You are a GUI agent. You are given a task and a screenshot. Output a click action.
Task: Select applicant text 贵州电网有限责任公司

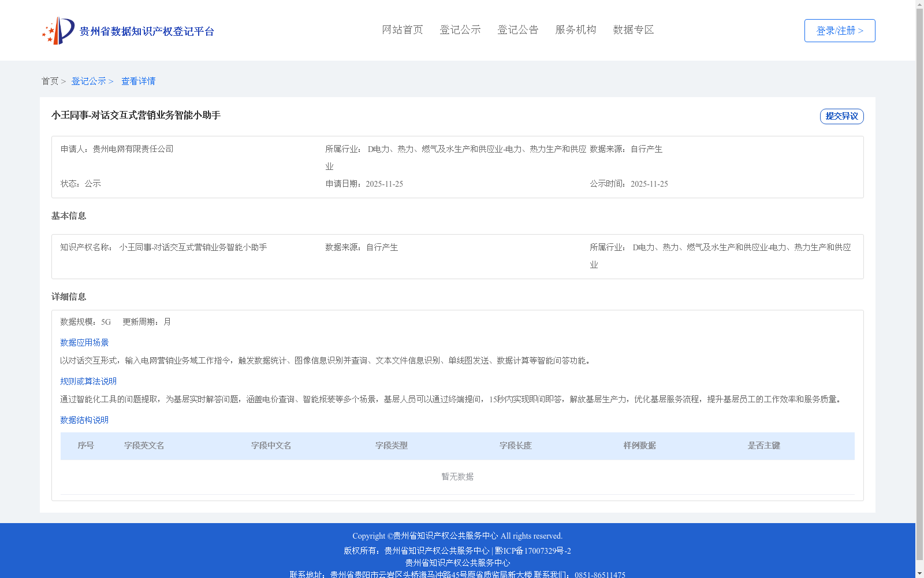[133, 149]
